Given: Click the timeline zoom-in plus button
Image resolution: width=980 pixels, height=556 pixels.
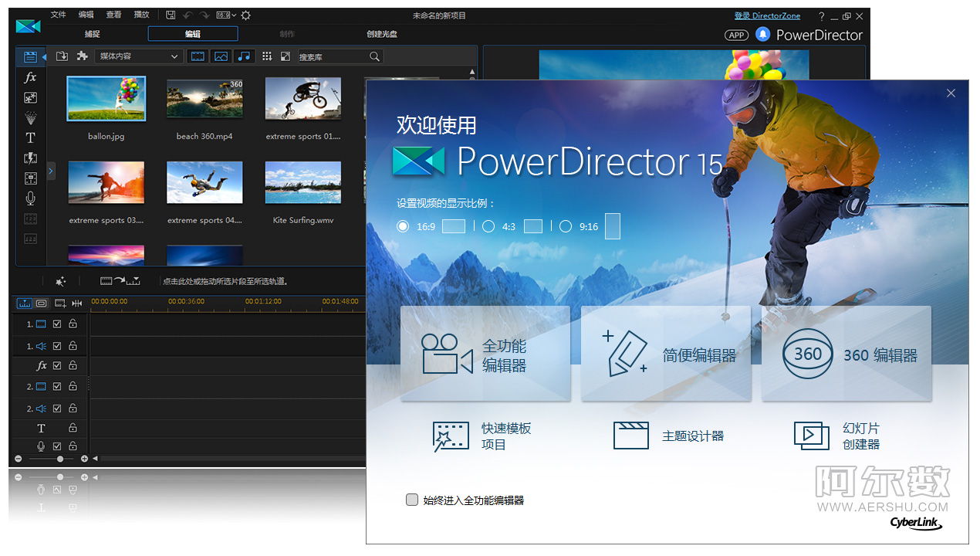Looking at the screenshot, I should tap(84, 459).
